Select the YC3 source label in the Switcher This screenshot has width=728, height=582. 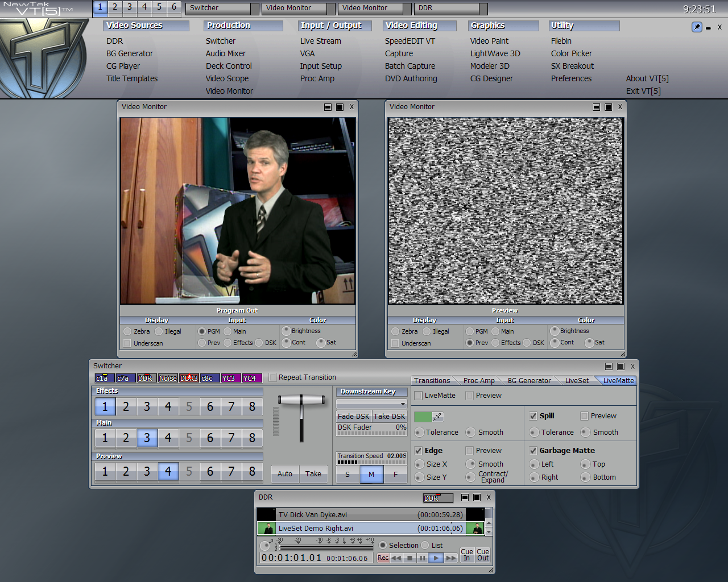(231, 378)
